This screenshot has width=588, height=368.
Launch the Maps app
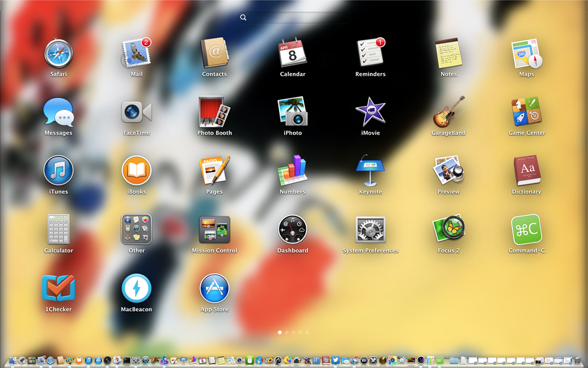tap(527, 54)
